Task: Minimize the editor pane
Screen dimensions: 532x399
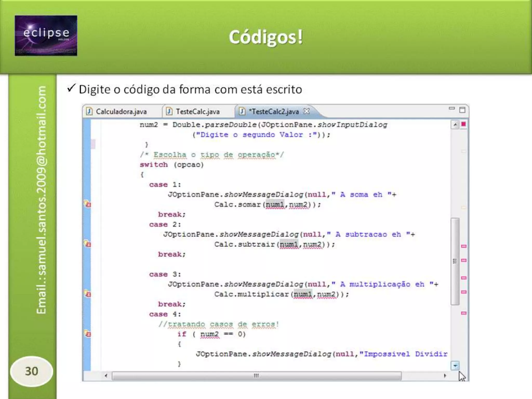Action: point(452,109)
